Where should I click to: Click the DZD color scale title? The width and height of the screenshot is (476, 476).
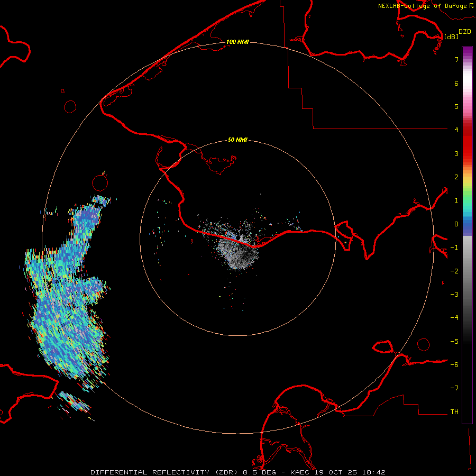click(465, 32)
